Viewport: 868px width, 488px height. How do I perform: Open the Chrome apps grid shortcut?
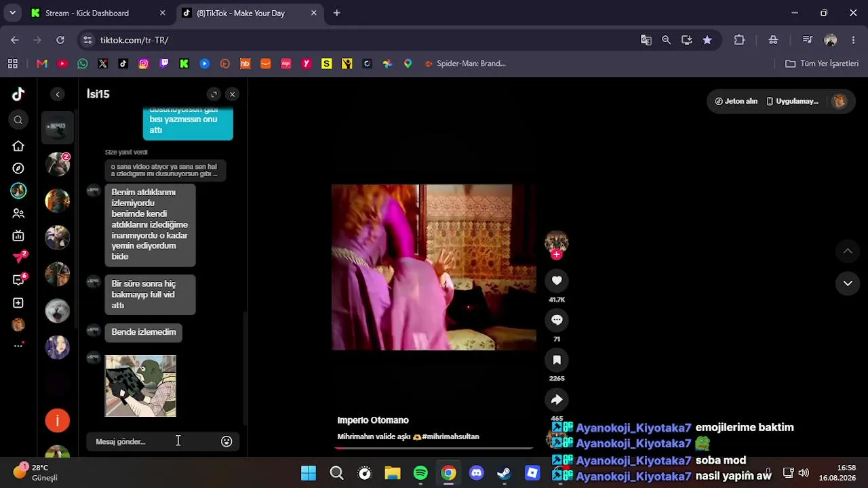pos(12,64)
